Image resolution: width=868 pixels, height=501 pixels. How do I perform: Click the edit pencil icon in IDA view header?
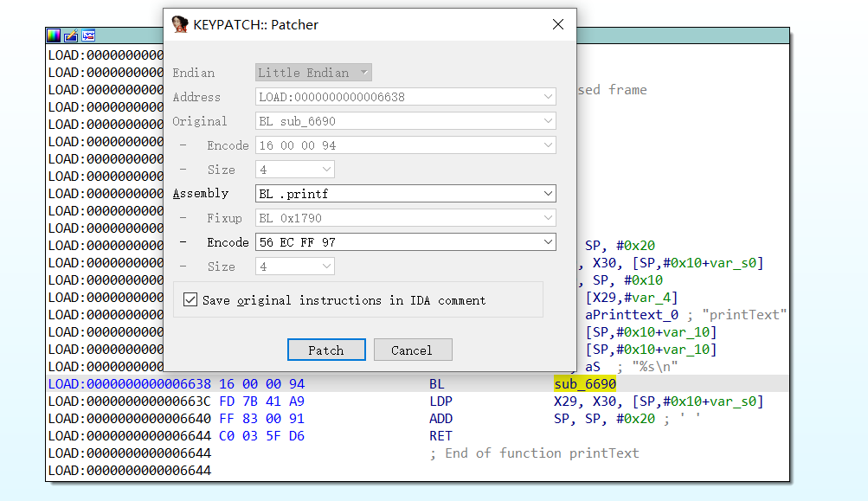click(71, 35)
